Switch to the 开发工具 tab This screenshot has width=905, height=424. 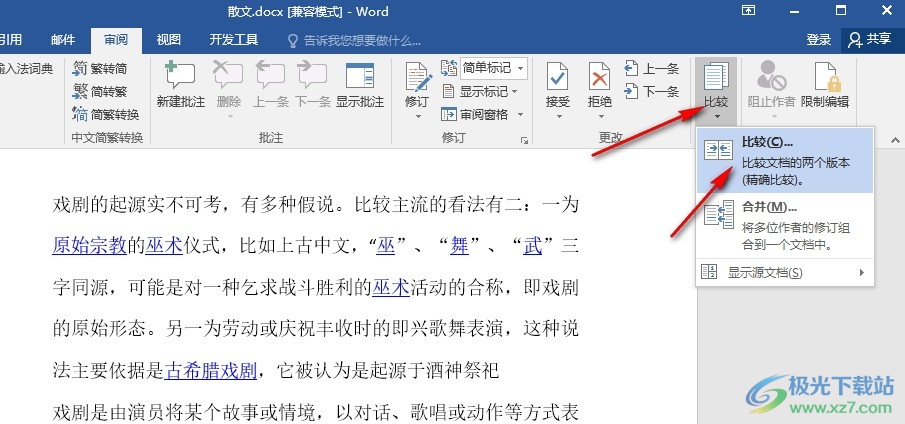coord(234,40)
